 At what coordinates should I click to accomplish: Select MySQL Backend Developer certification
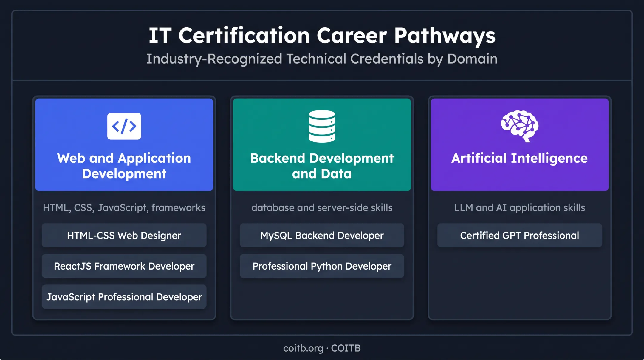[x=322, y=235]
